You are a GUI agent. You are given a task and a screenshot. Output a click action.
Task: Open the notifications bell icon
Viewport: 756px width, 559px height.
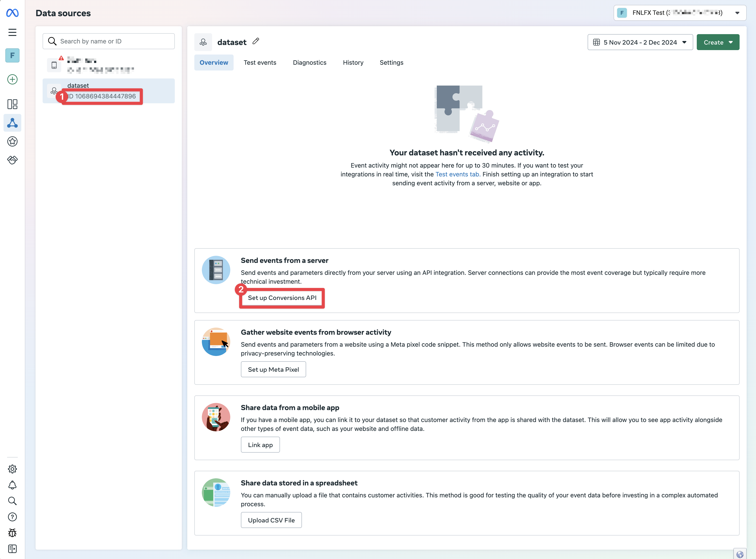pyautogui.click(x=12, y=485)
